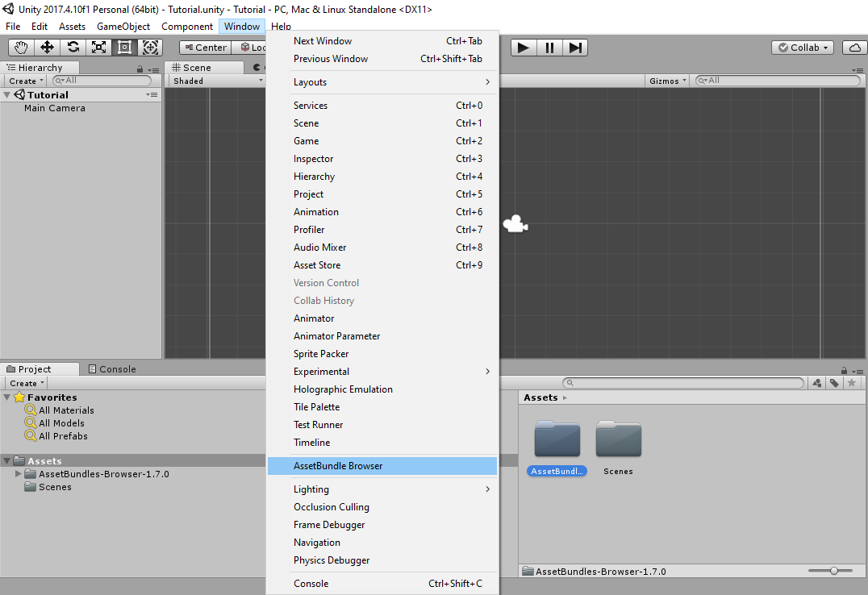Open Gizmos dropdown
Viewport: 868px width, 595px height.
click(x=667, y=81)
